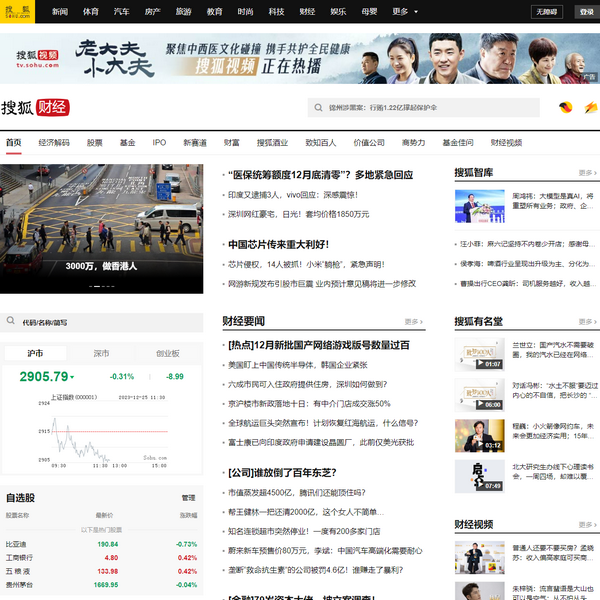Screen dimensions: 600x600
Task: Click the Sohu logo in top-left corner
Action: pyautogui.click(x=17, y=12)
